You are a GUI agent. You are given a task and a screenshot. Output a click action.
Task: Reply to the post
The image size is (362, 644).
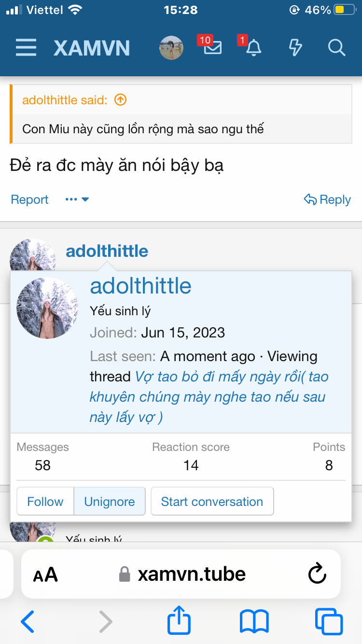[327, 199]
